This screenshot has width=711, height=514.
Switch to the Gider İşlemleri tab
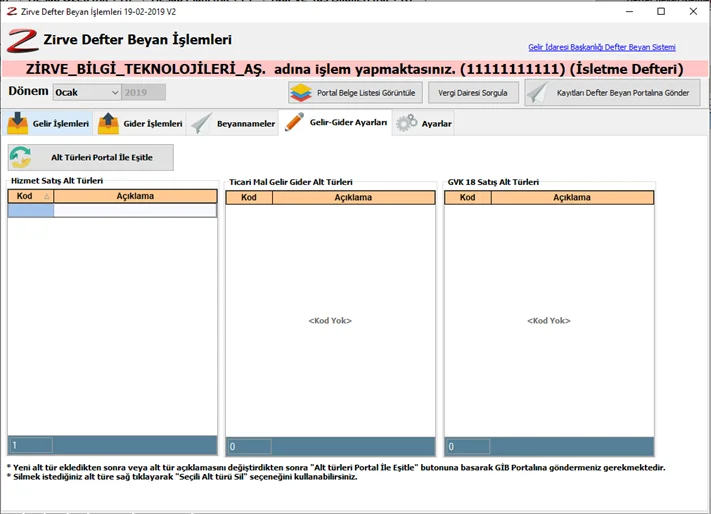[140, 123]
